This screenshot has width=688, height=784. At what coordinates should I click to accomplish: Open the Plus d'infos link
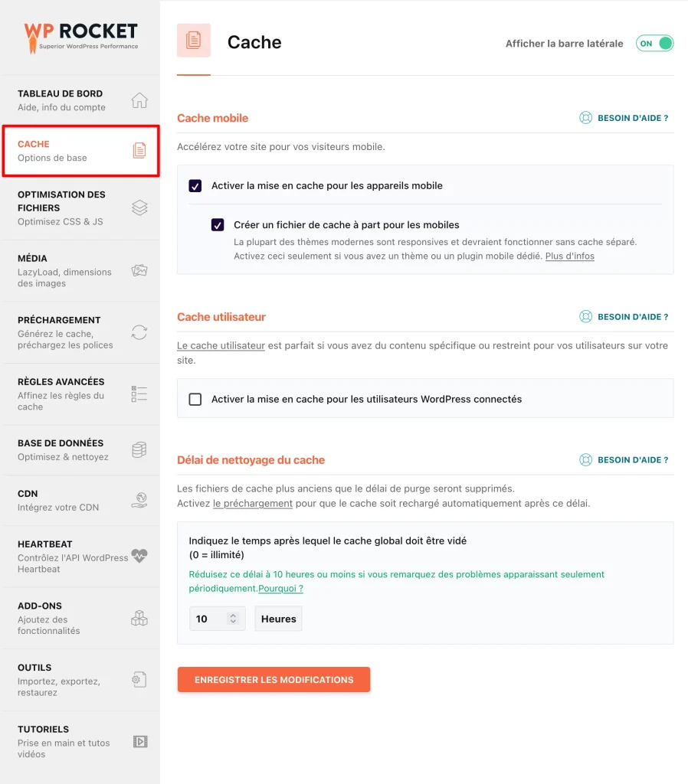coord(569,256)
